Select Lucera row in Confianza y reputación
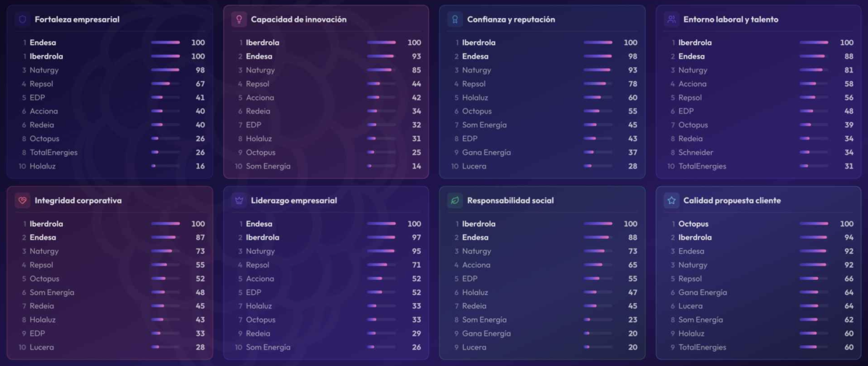Viewport: 868px width, 366px height. click(474, 166)
